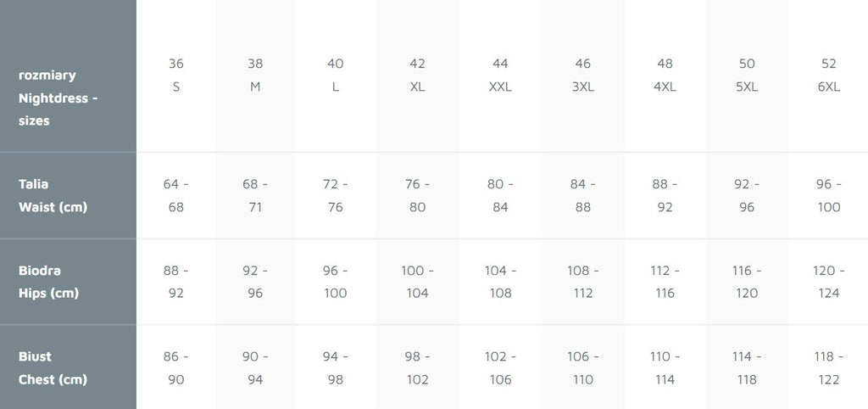This screenshot has height=409, width=868.
Task: Click the 42 XL size column header
Action: point(417,75)
